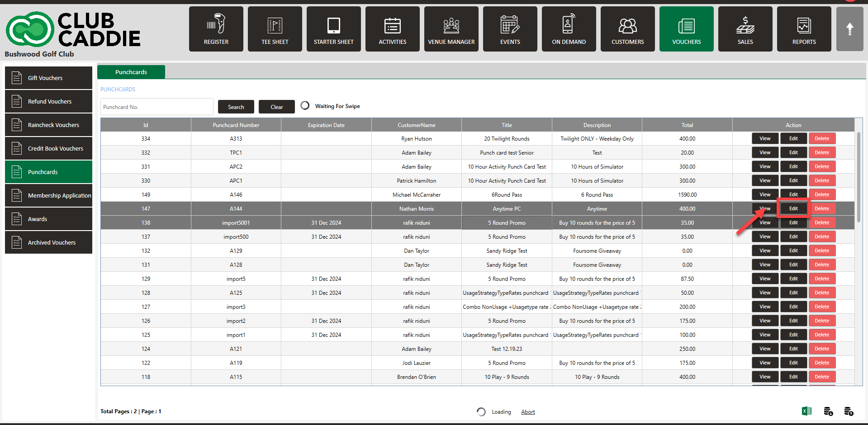Viewport: 868px width, 425px height.
Task: Open the Register module
Action: coord(216,29)
